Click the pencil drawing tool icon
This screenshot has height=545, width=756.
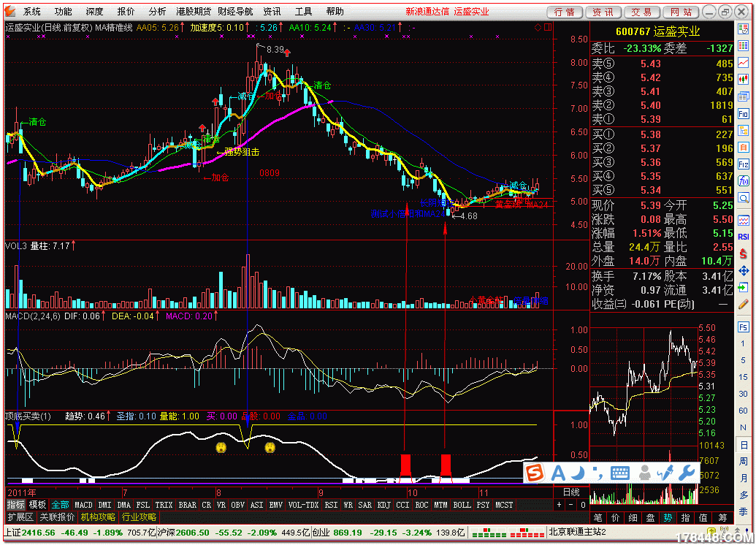pyautogui.click(x=743, y=305)
